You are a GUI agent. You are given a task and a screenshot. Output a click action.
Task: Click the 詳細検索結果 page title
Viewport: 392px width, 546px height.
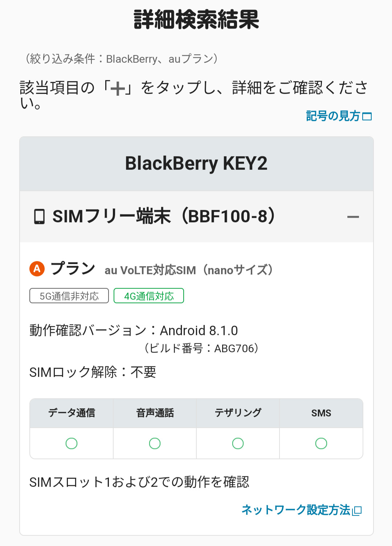click(x=196, y=20)
